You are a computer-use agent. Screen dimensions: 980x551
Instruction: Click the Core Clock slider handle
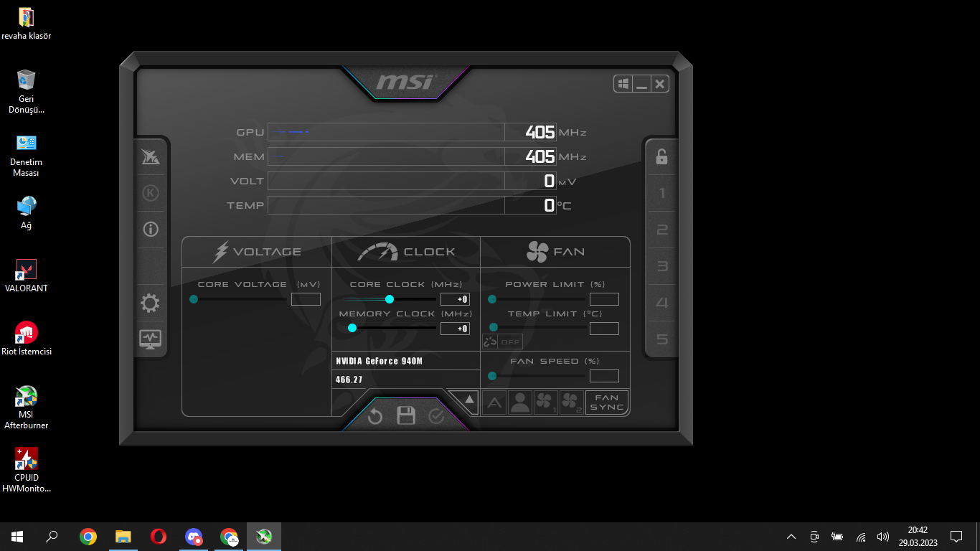point(390,299)
